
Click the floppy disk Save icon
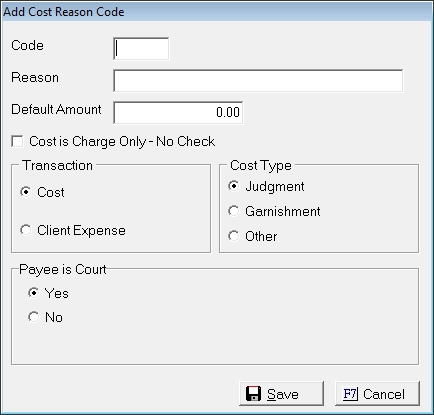(x=253, y=394)
